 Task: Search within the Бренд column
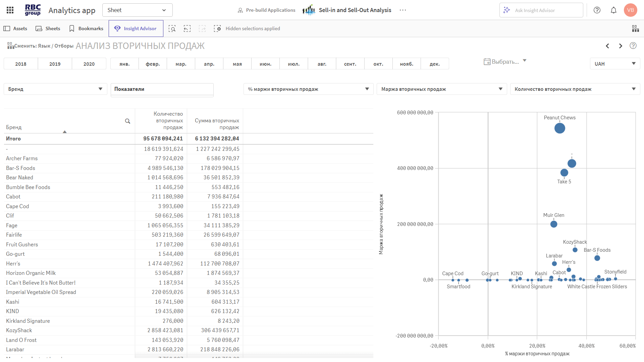tap(127, 121)
